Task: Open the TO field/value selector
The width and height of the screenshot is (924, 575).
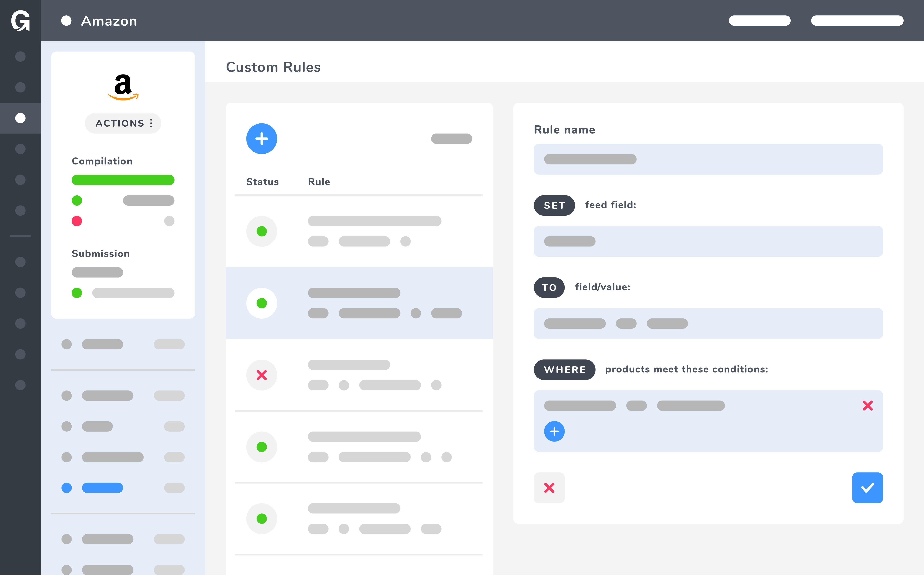Action: pos(708,323)
